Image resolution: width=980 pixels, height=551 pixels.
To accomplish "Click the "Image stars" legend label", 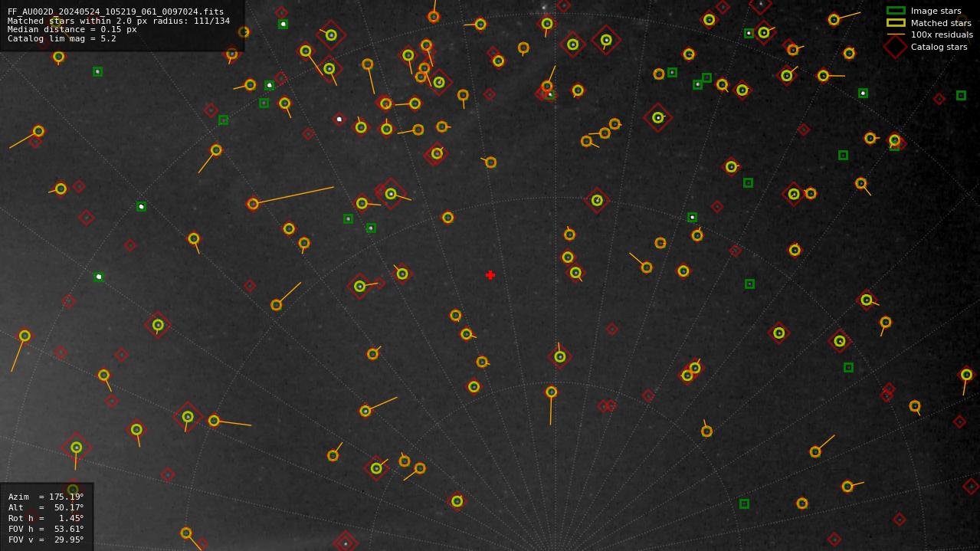I will tap(936, 11).
